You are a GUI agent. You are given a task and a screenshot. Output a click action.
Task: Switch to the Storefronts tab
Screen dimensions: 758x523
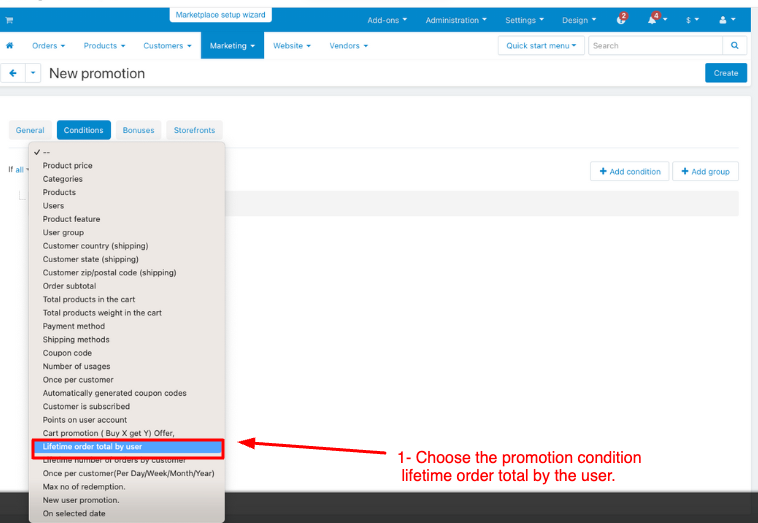(x=194, y=130)
